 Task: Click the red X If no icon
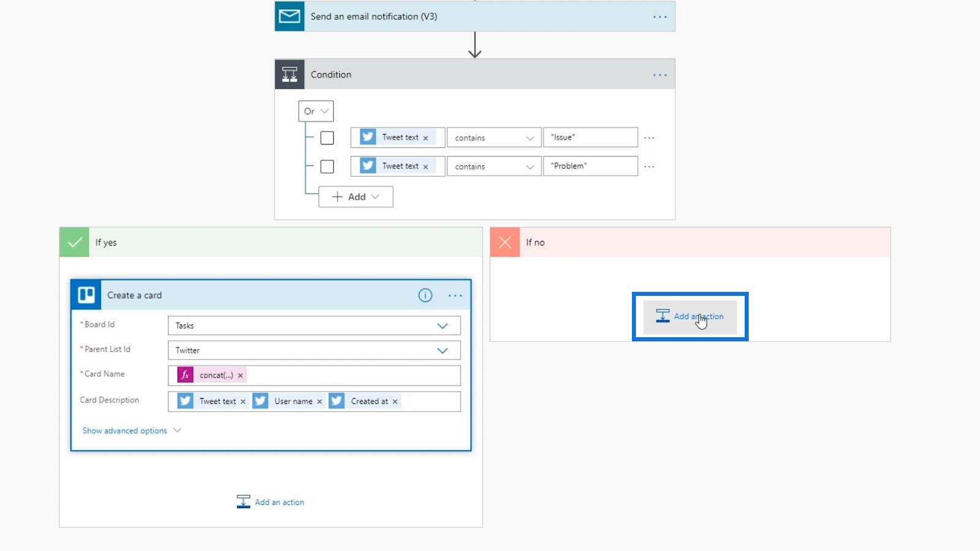[505, 242]
